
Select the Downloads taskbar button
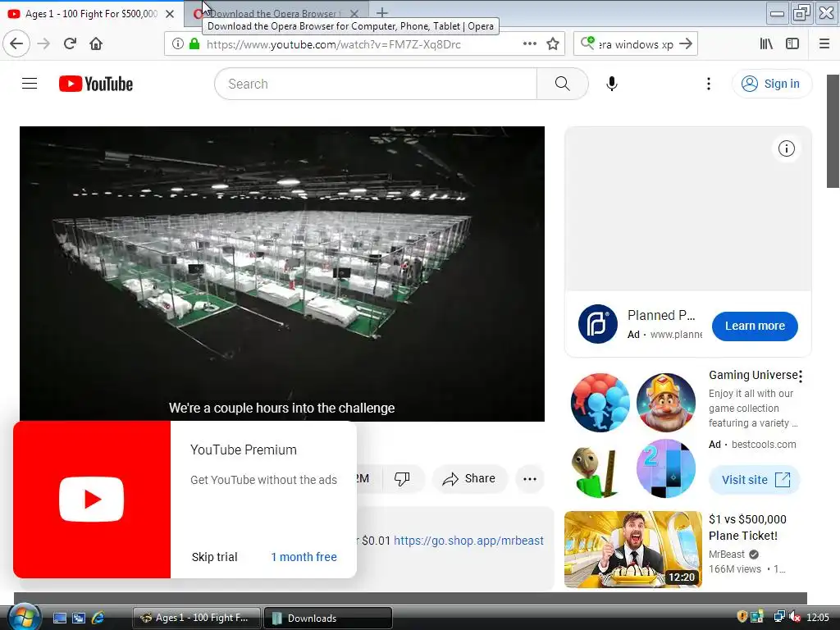328,618
